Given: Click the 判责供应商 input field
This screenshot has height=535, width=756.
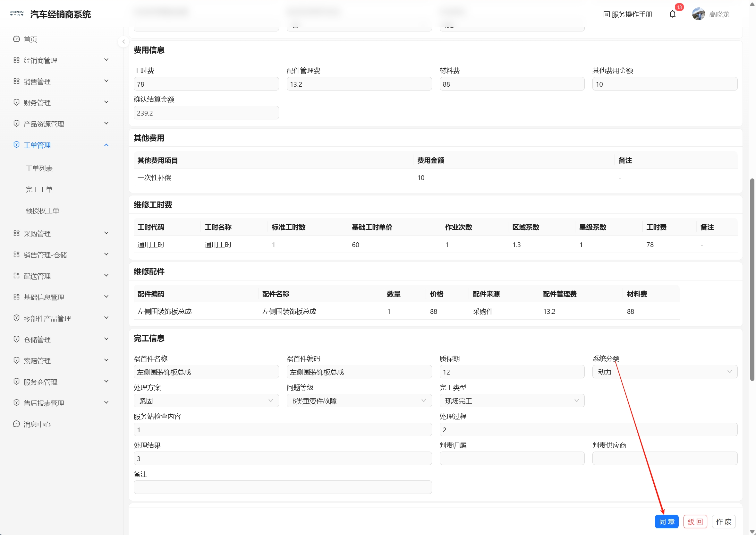Looking at the screenshot, I should pyautogui.click(x=665, y=458).
